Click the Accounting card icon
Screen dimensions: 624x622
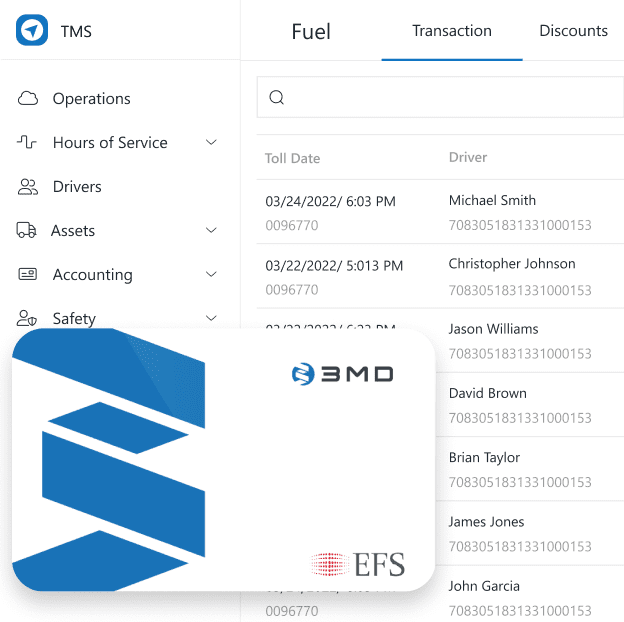coord(27,274)
